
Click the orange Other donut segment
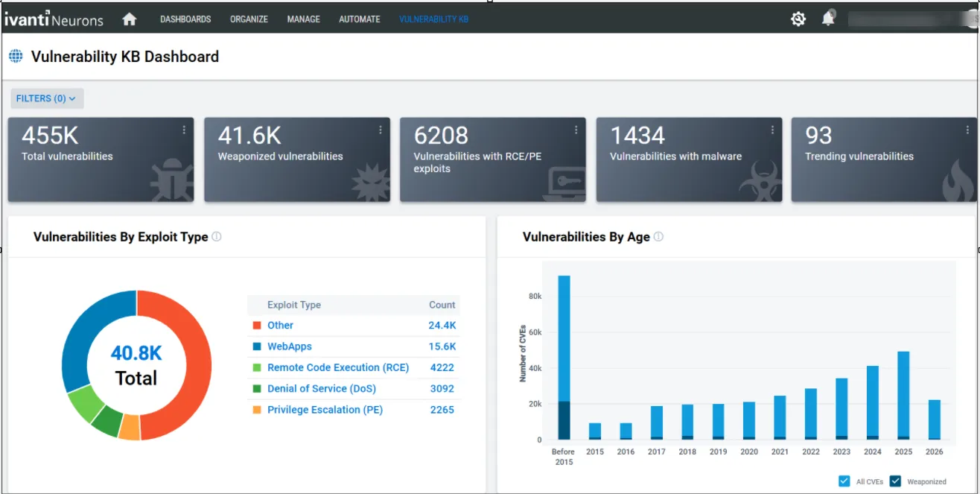coord(197,365)
